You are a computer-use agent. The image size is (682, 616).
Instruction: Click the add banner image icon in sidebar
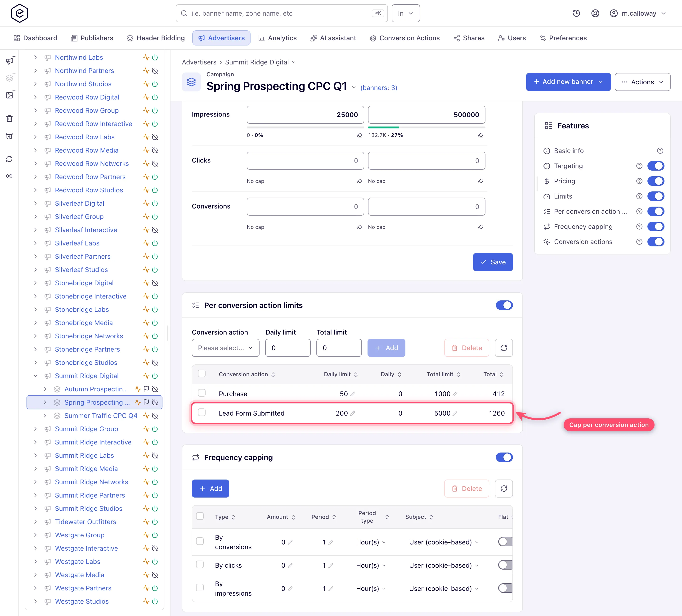coord(10,95)
